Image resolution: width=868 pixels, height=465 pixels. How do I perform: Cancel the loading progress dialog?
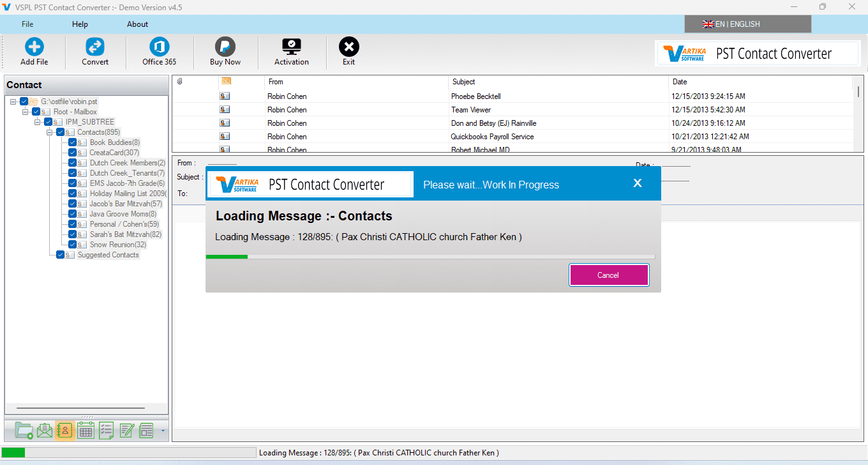click(x=609, y=275)
